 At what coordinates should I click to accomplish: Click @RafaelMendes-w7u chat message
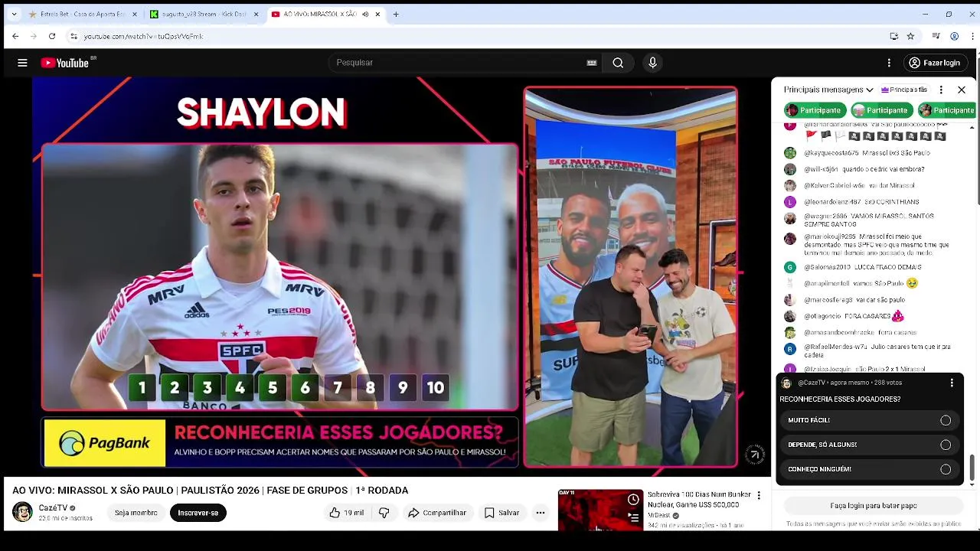pyautogui.click(x=877, y=350)
